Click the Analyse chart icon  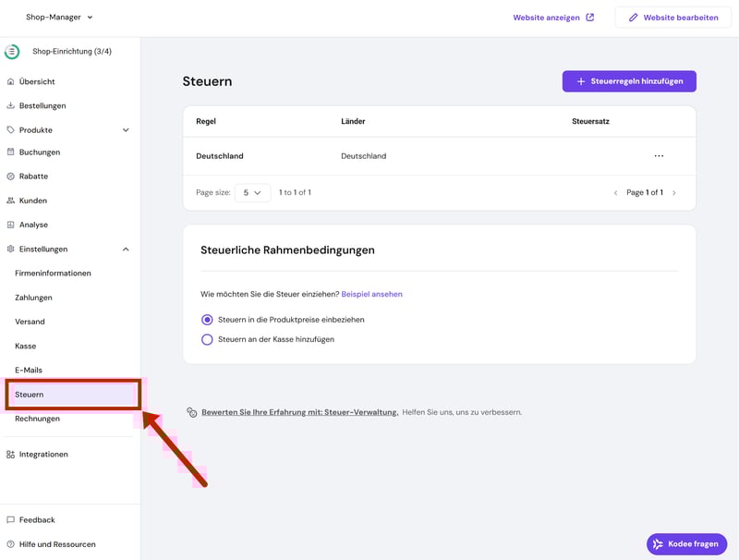pos(11,225)
